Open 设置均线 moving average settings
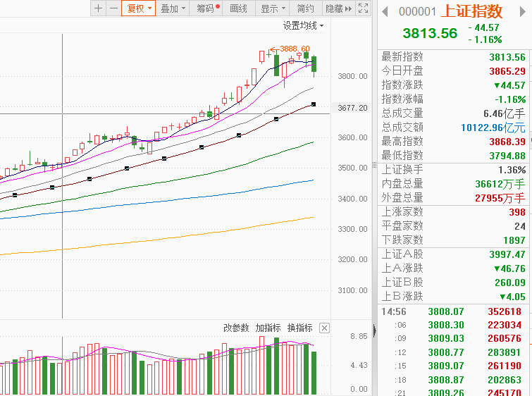The image size is (532, 396). click(x=304, y=25)
